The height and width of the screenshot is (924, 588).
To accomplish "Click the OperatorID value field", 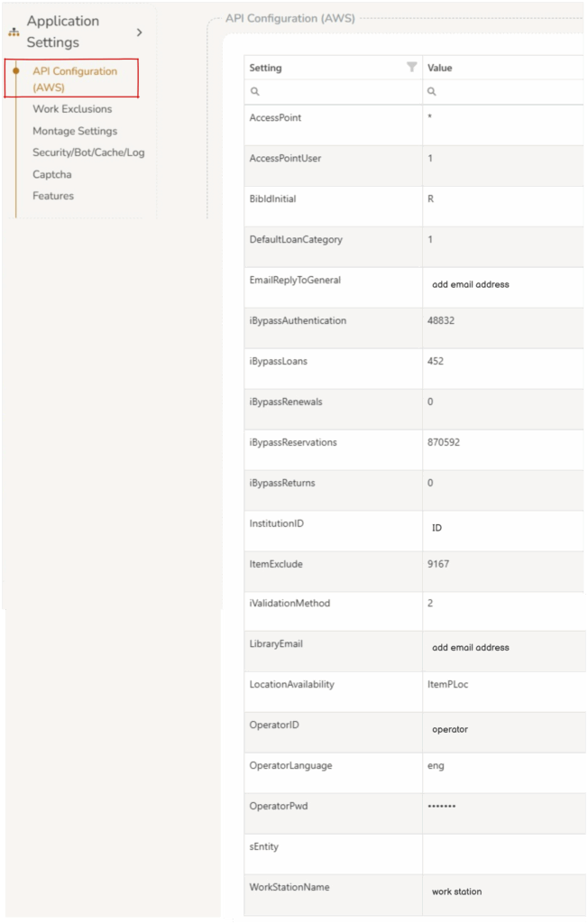I will (501, 730).
